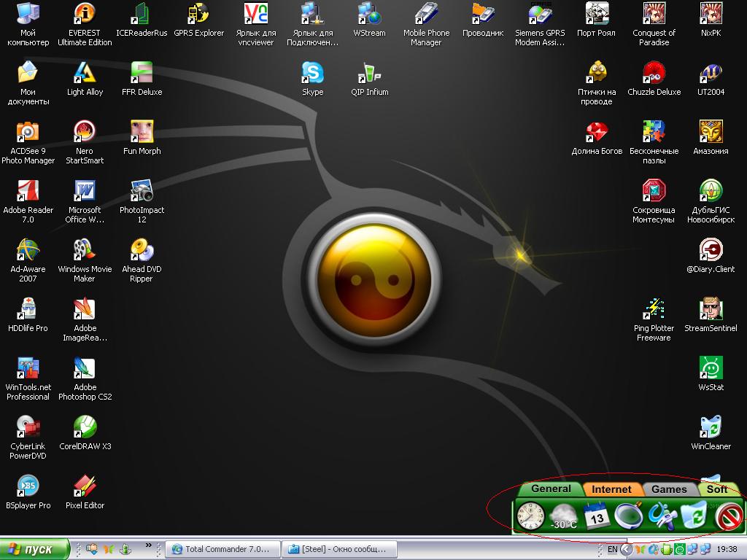
Task: Expand hidden system tray icons arrow
Action: [626, 549]
